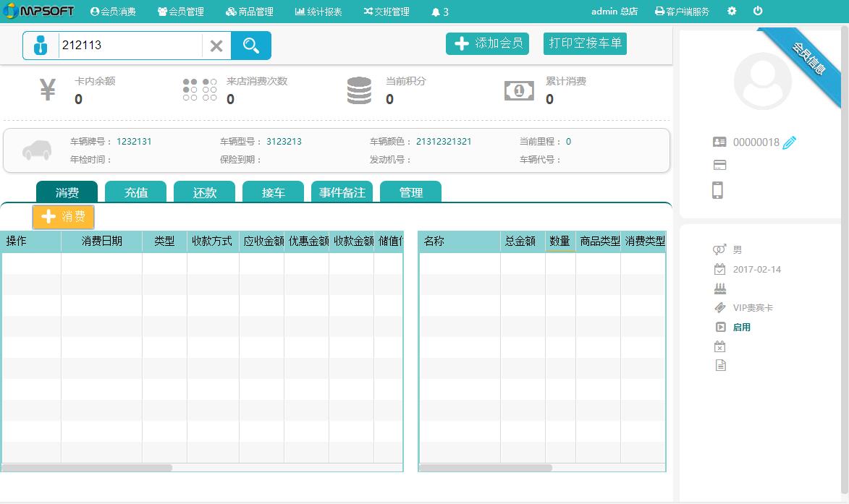Click the power logout icon
The height and width of the screenshot is (504, 849).
(758, 12)
